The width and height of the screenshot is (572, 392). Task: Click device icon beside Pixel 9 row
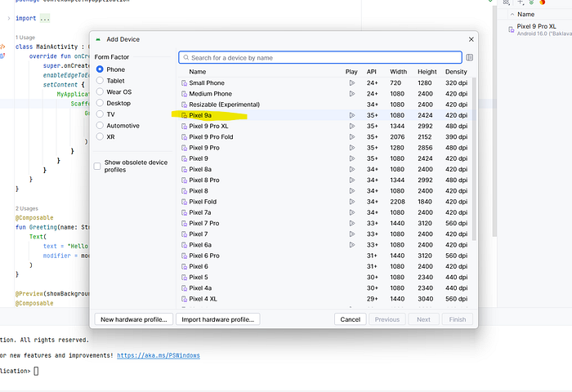tap(184, 158)
